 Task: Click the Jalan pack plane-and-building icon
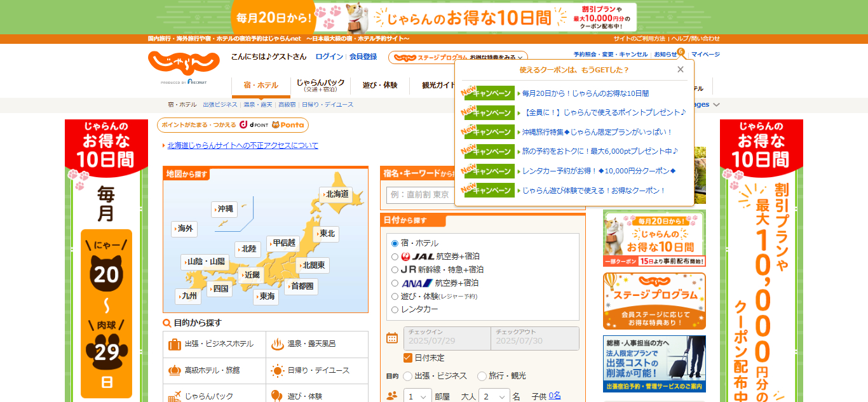click(175, 397)
